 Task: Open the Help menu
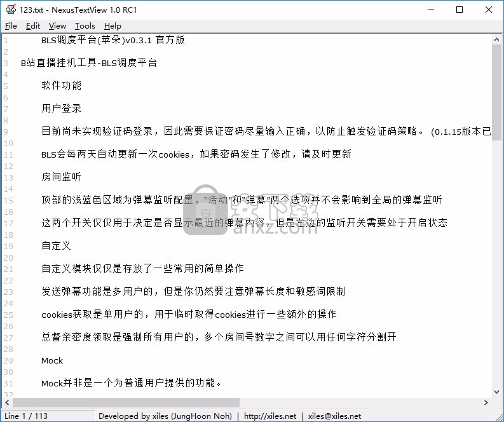coord(112,25)
